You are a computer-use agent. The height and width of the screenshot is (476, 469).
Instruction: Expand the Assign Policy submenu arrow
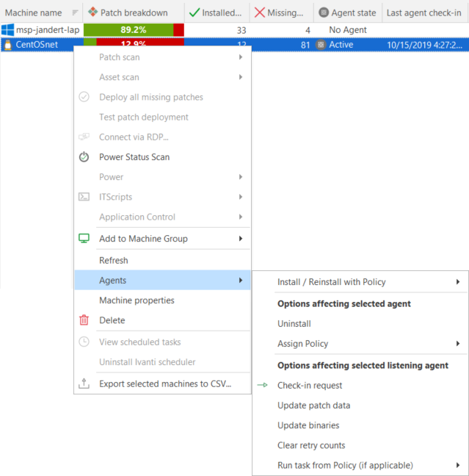[x=458, y=343]
